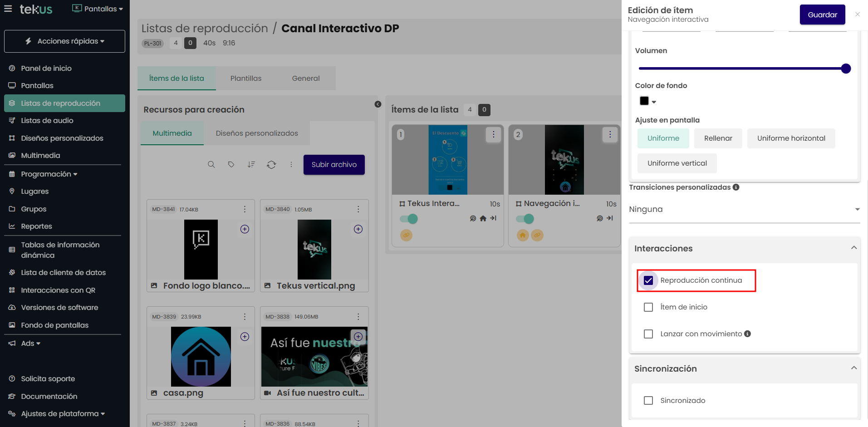Click the Guardar button
Image resolution: width=868 pixels, height=427 pixels.
822,15
